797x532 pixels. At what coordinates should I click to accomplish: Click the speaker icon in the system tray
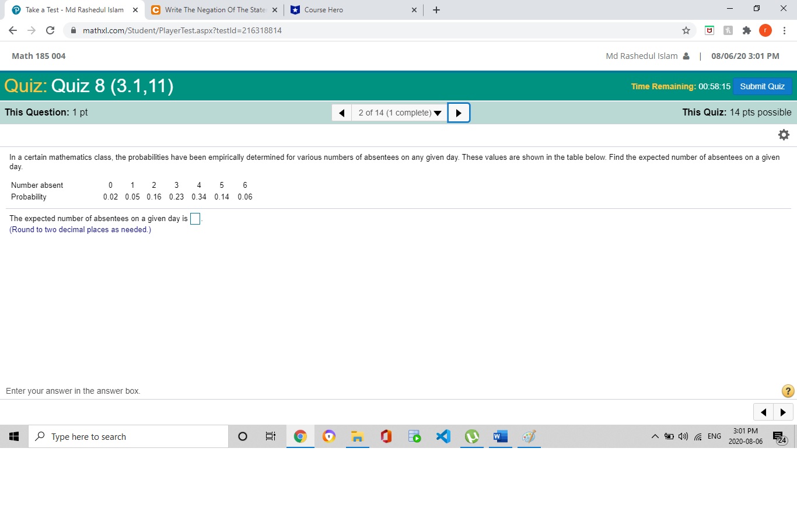(683, 436)
